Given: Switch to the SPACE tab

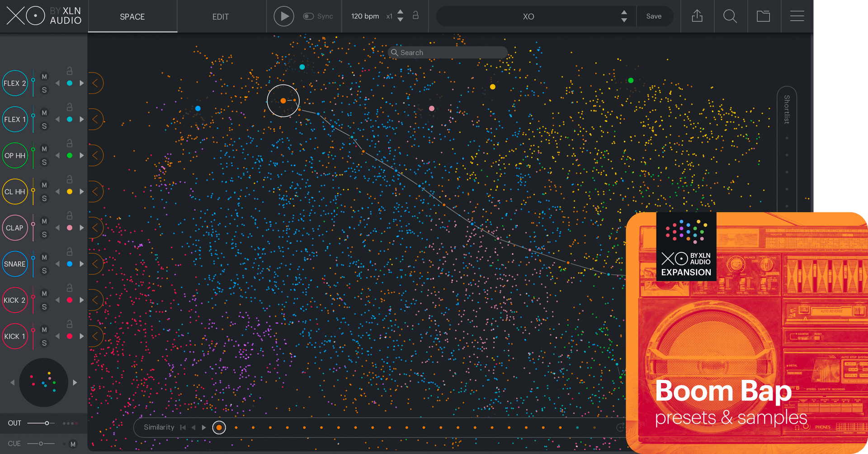Looking at the screenshot, I should (x=132, y=17).
